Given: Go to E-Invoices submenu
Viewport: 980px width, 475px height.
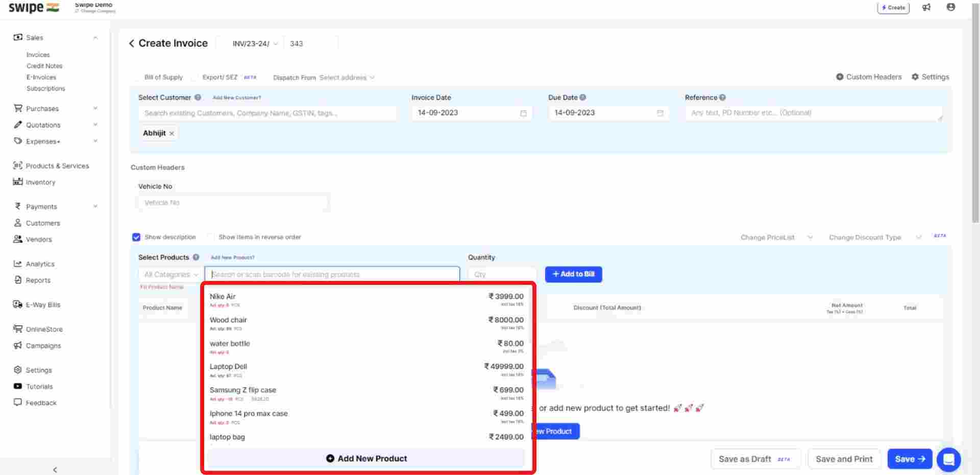Looking at the screenshot, I should point(41,77).
